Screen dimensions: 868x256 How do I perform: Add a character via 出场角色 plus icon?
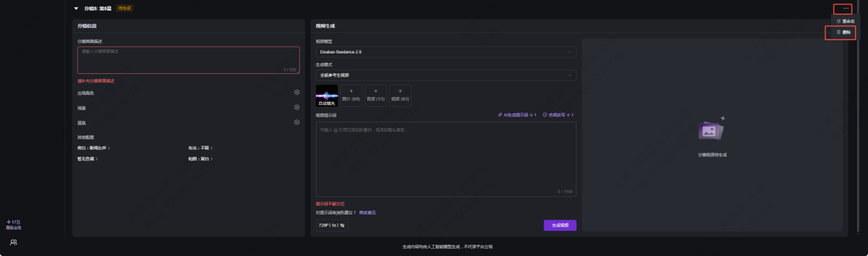tap(297, 92)
